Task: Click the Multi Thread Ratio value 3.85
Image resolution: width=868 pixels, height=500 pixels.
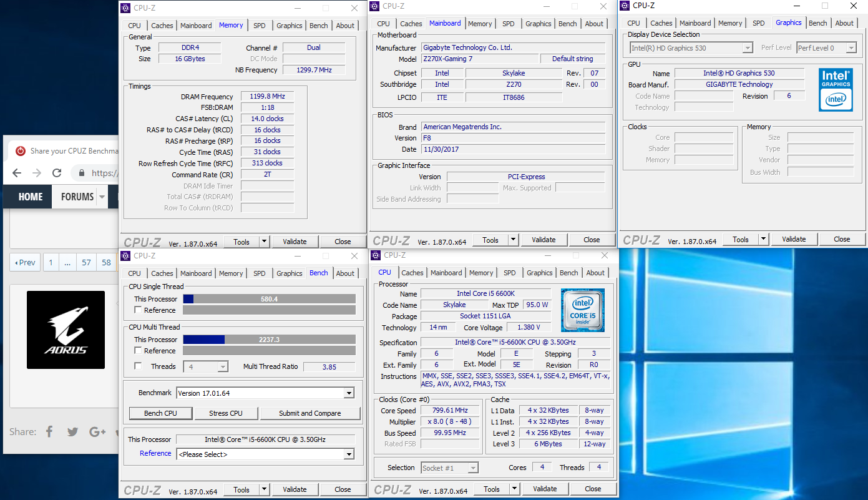Action: click(329, 367)
